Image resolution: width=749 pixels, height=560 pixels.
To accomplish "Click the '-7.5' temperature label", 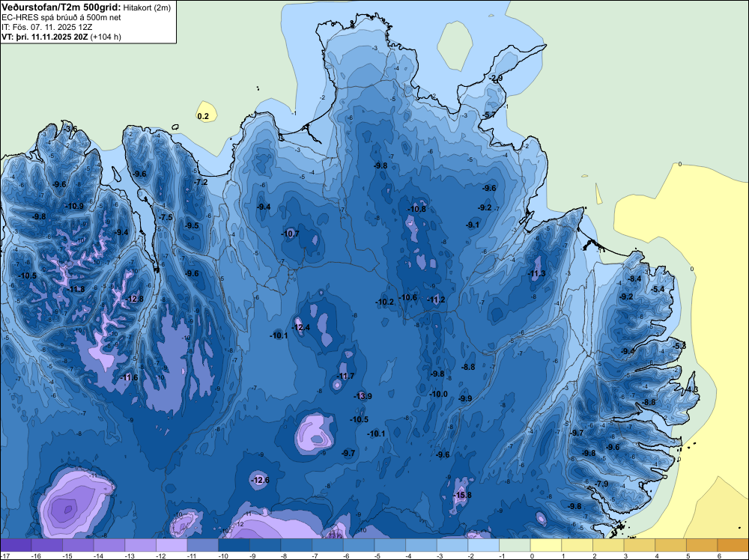I will pyautogui.click(x=166, y=217).
